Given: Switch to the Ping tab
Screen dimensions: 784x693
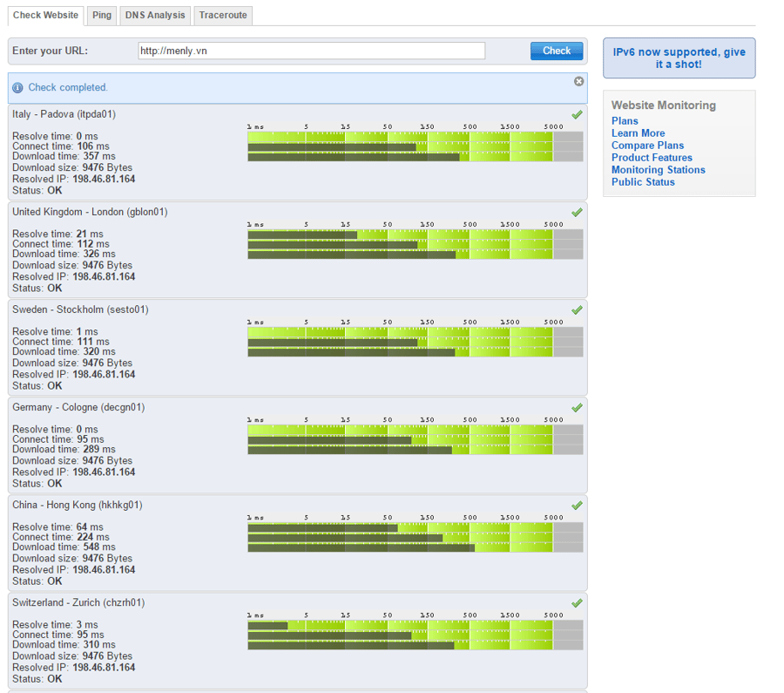Looking at the screenshot, I should [102, 16].
